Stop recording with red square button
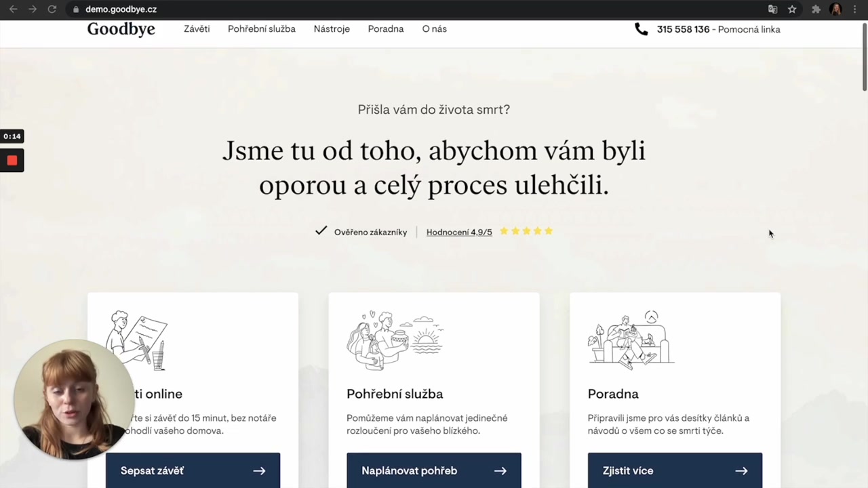 [x=12, y=161]
